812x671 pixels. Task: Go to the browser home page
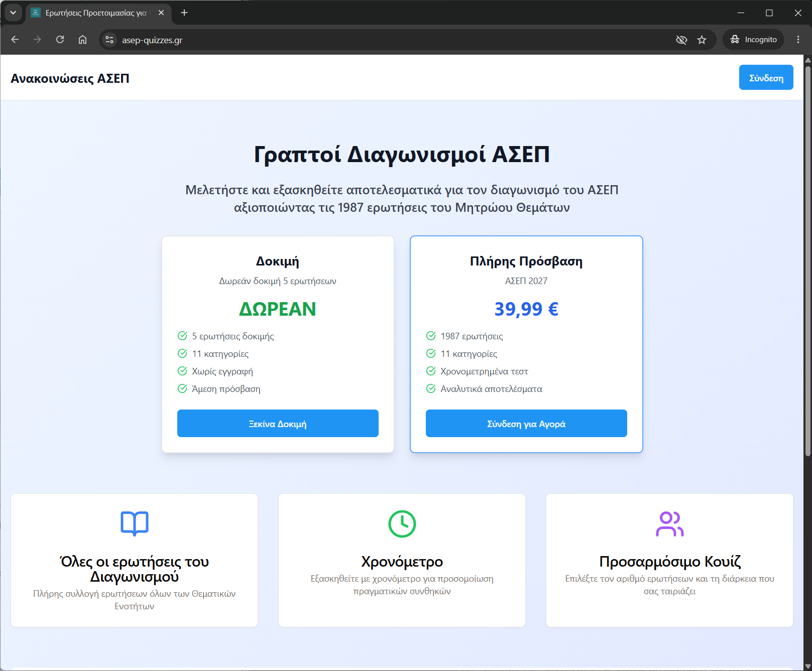coord(82,40)
